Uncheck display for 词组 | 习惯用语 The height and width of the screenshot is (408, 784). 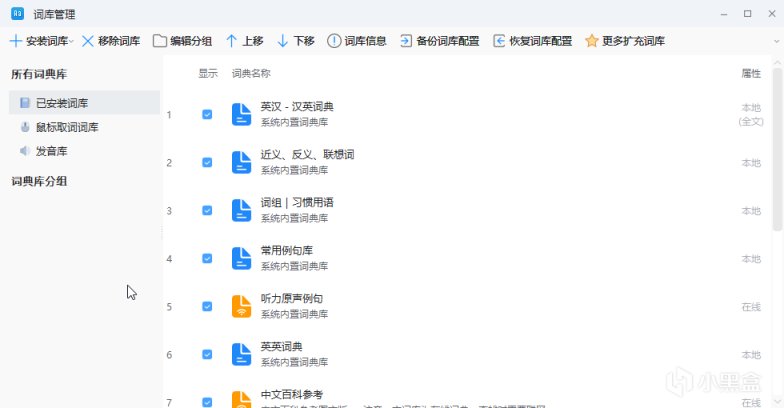tap(207, 210)
